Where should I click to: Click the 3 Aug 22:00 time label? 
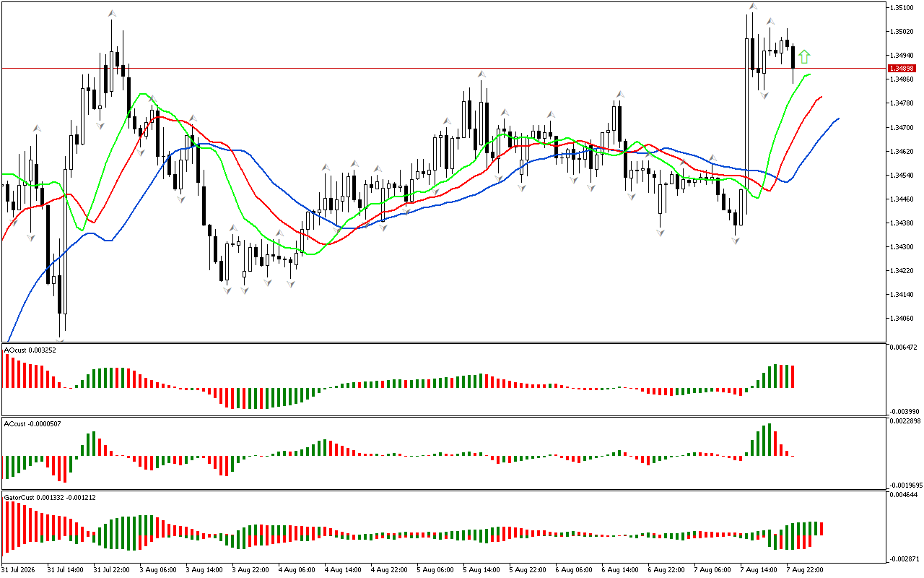[250, 569]
